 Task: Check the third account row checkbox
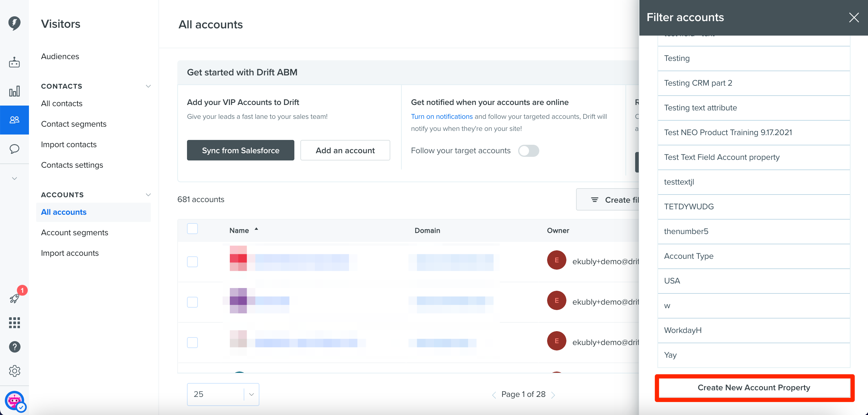pyautogui.click(x=192, y=343)
